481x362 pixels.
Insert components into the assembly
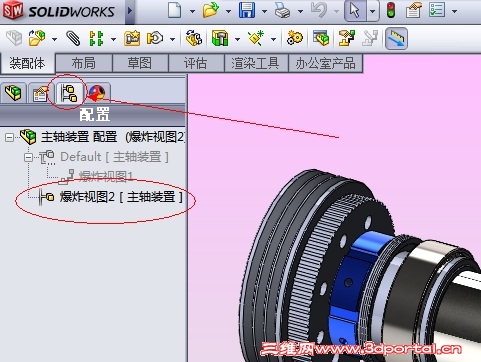point(37,38)
